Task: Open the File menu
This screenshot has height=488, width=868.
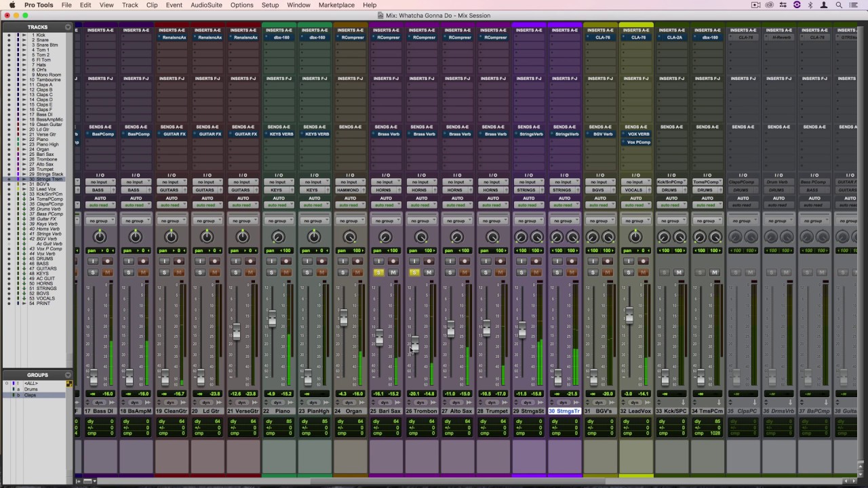Action: pyautogui.click(x=66, y=5)
